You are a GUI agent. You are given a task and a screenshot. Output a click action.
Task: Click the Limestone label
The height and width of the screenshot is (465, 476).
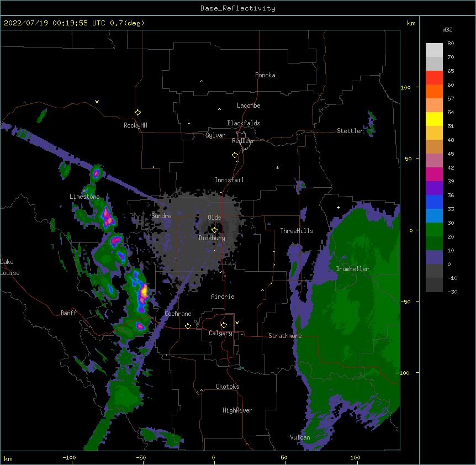(84, 197)
